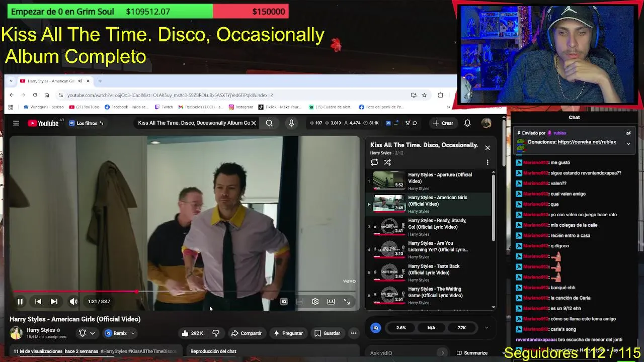The height and width of the screenshot is (362, 644).
Task: Expand vidIQ stats panel chevron
Action: (x=487, y=328)
